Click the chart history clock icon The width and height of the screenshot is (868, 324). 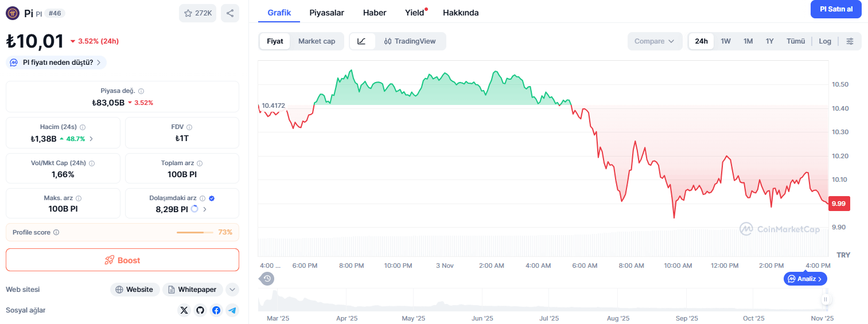point(267,279)
